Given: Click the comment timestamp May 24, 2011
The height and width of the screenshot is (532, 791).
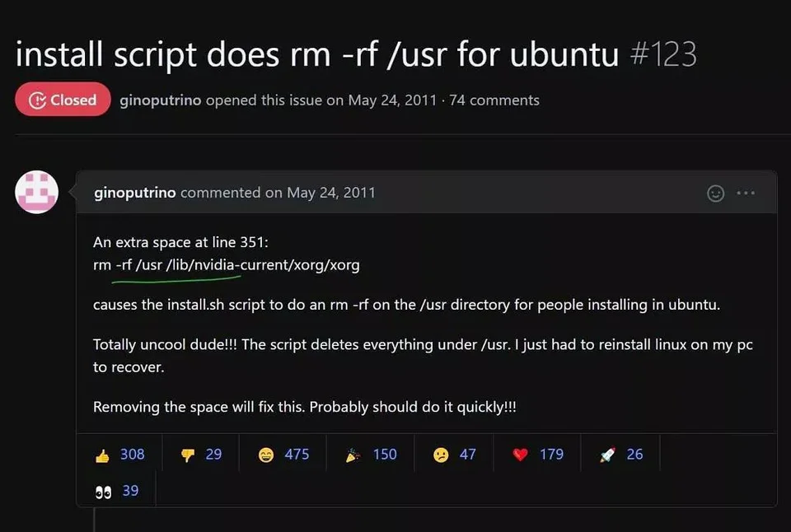Looking at the screenshot, I should point(330,193).
